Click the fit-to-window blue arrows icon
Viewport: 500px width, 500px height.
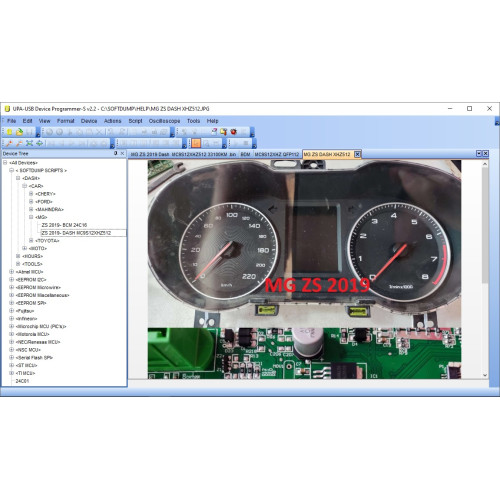coord(29,143)
